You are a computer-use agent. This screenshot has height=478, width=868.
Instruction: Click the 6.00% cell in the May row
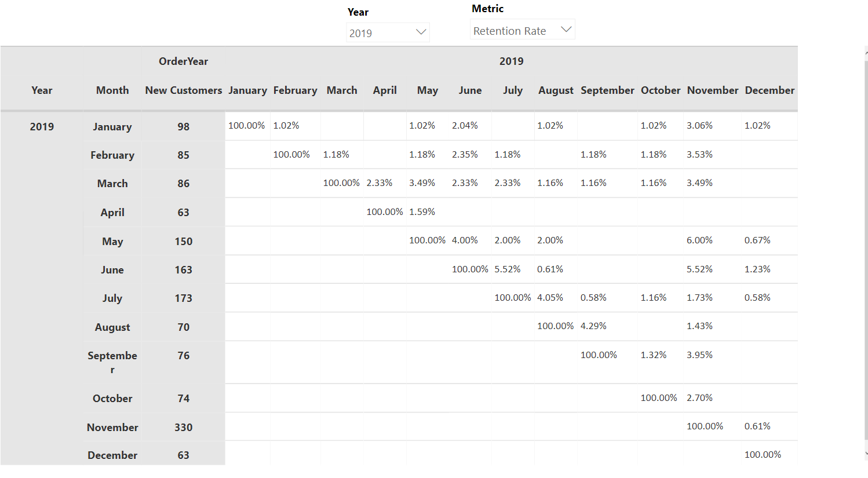click(x=699, y=240)
